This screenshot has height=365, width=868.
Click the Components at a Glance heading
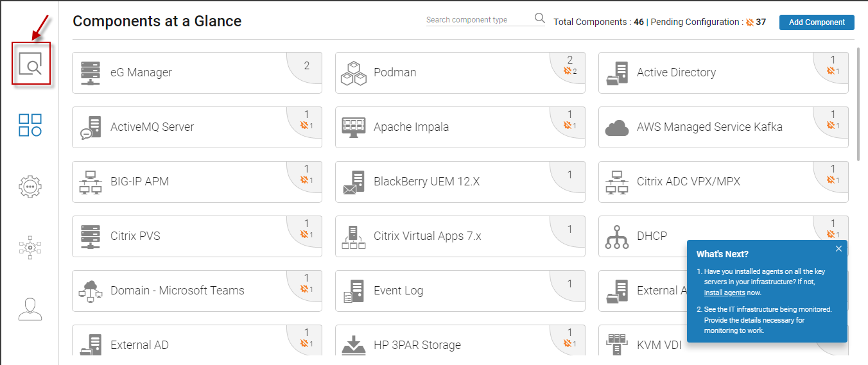[157, 21]
